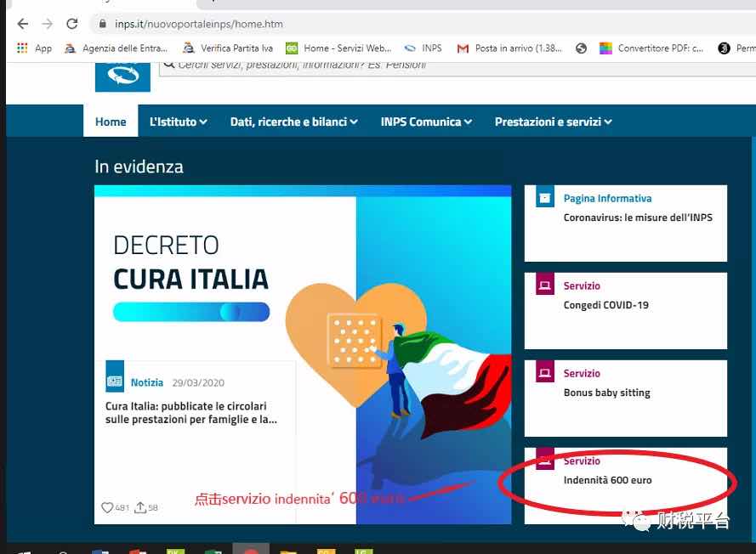The width and height of the screenshot is (756, 554).
Task: Click the heart like icon
Action: coord(107,507)
